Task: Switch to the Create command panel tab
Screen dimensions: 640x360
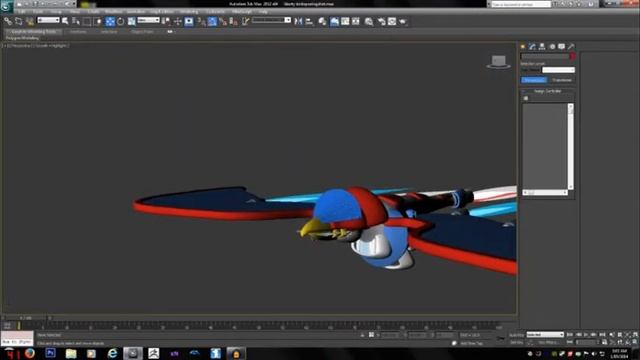Action: tap(523, 47)
